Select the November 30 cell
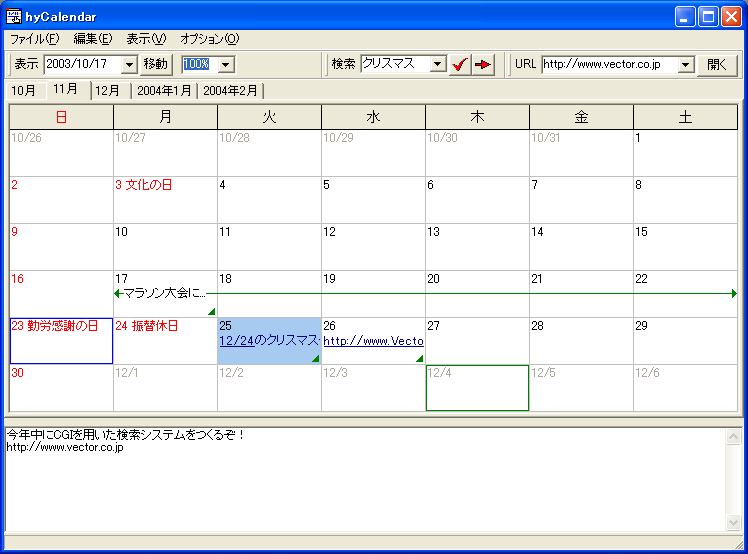Viewport: 748px width, 554px height. tap(61, 387)
